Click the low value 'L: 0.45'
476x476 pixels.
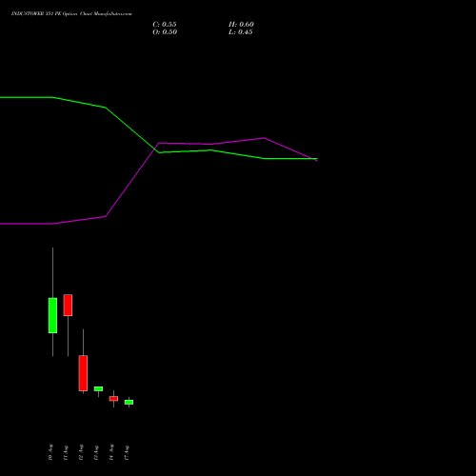[x=240, y=32]
